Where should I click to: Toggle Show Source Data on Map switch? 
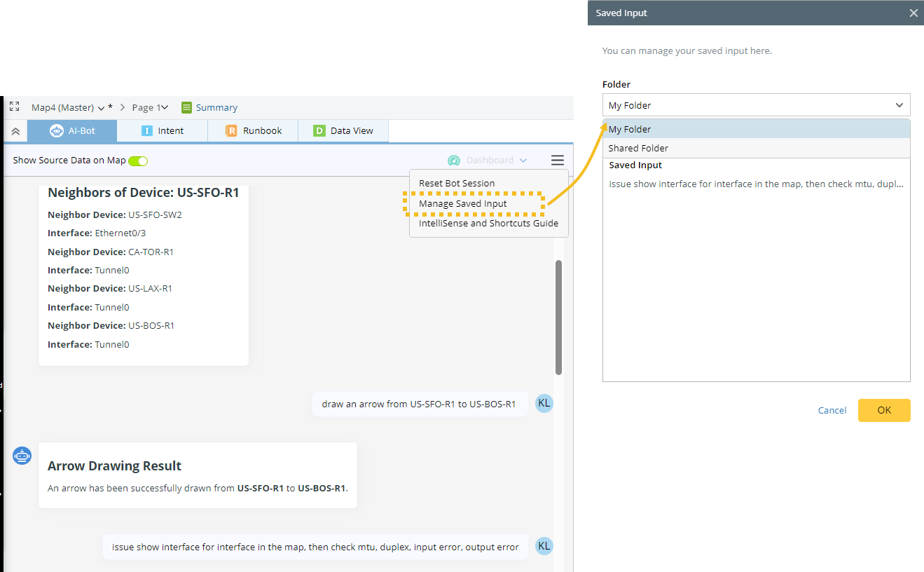click(x=138, y=161)
